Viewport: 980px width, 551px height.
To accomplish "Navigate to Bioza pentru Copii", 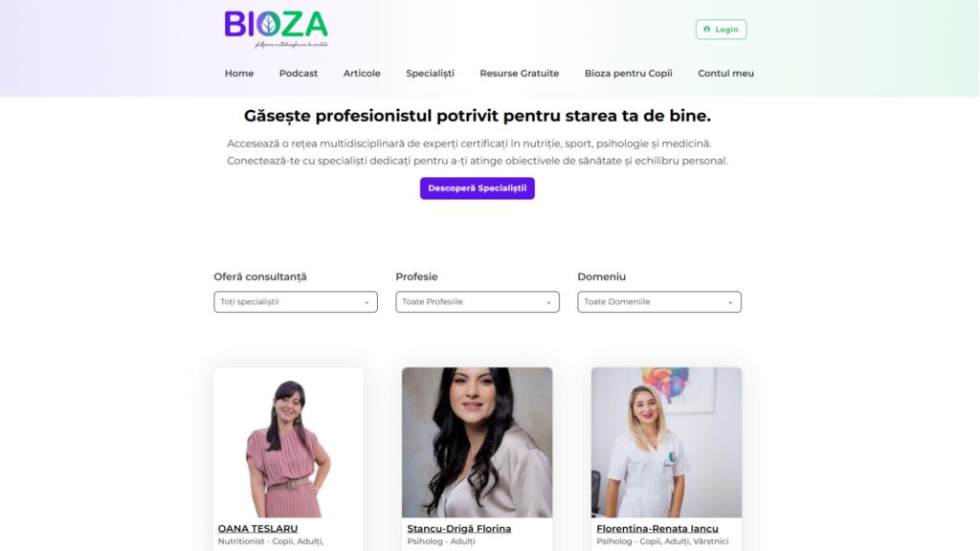I will tap(628, 73).
